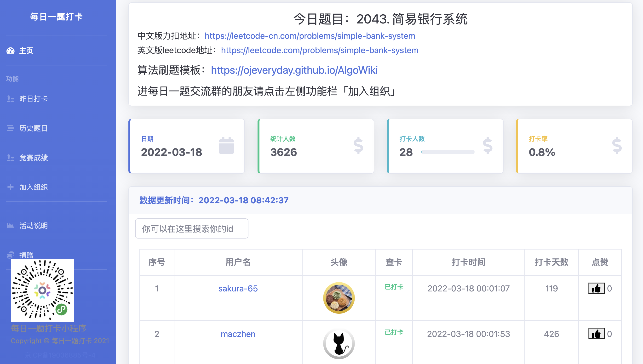Open sakura-65 user profile link
The height and width of the screenshot is (364, 643).
pos(238,289)
